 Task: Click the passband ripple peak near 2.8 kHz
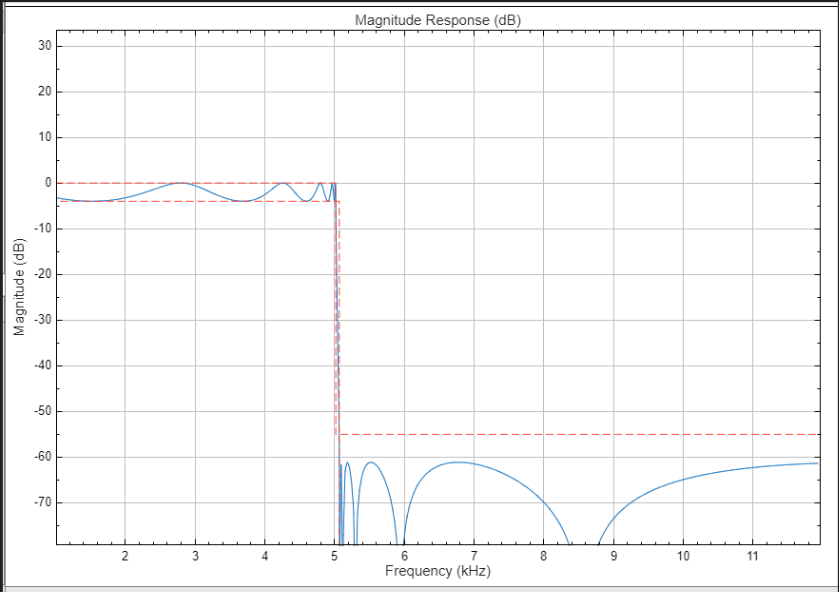pos(180,183)
